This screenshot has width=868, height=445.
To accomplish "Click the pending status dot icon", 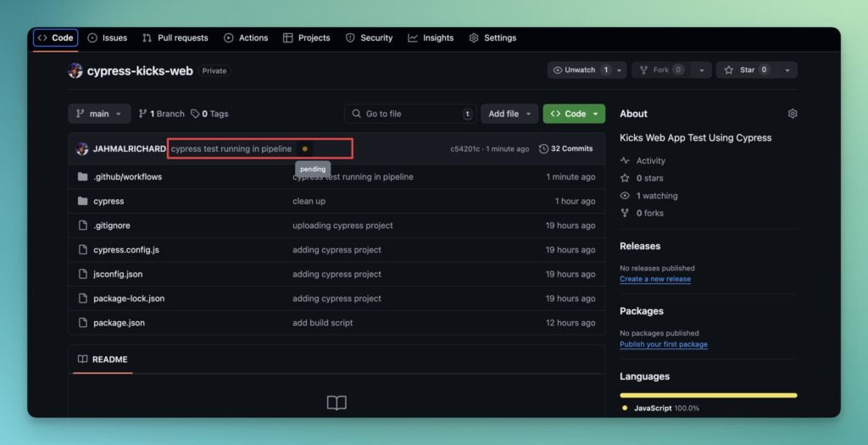I will pyautogui.click(x=304, y=148).
